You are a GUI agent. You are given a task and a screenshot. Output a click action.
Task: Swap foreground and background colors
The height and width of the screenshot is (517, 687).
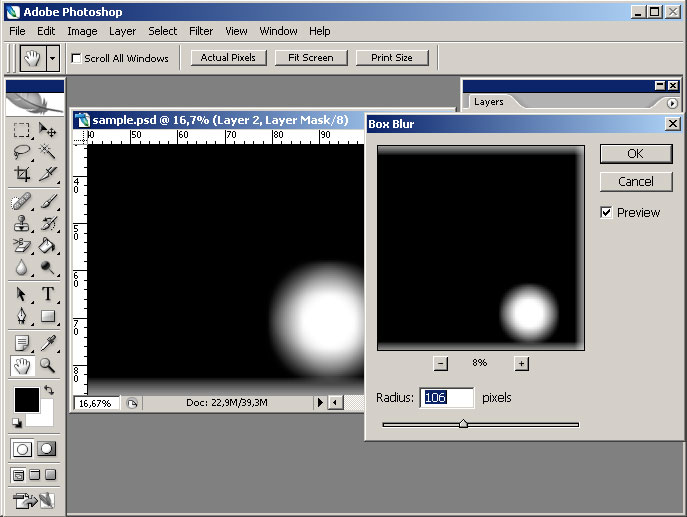click(49, 390)
